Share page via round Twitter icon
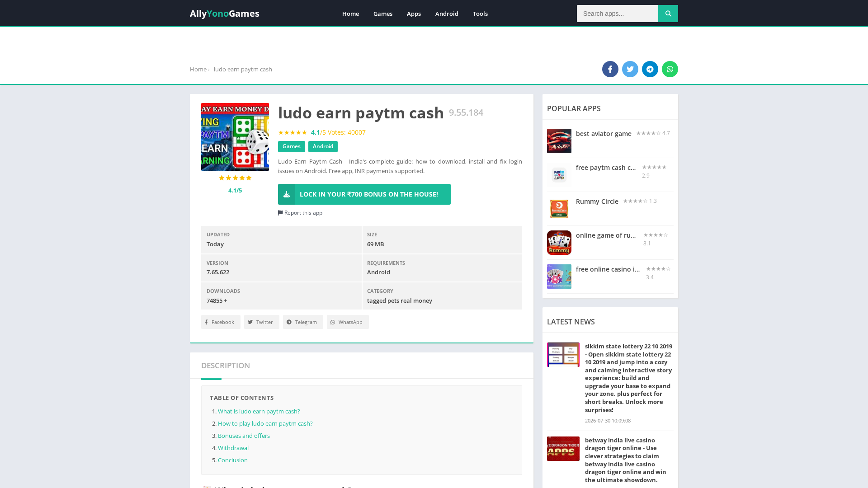The width and height of the screenshot is (868, 488). 630,69
